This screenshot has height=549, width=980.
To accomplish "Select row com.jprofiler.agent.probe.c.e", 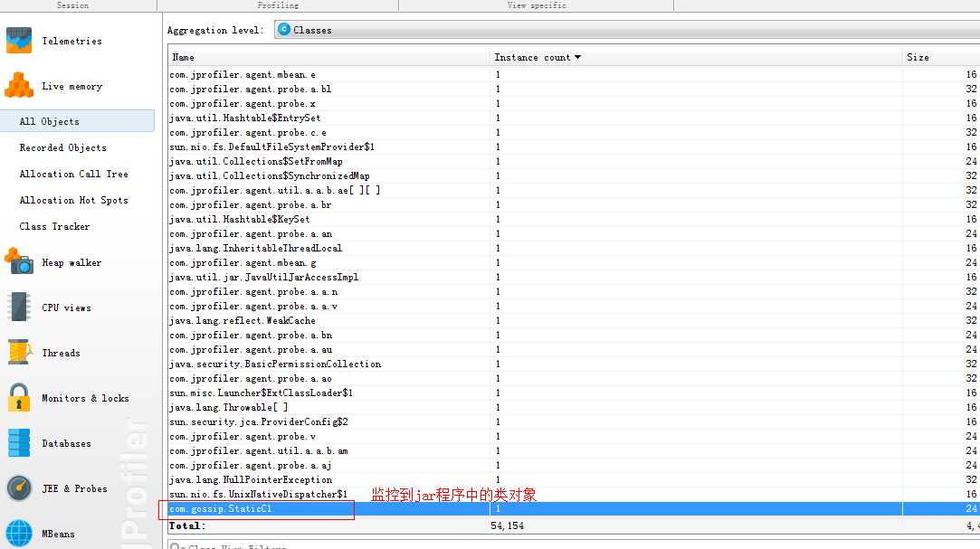I will [x=574, y=132].
